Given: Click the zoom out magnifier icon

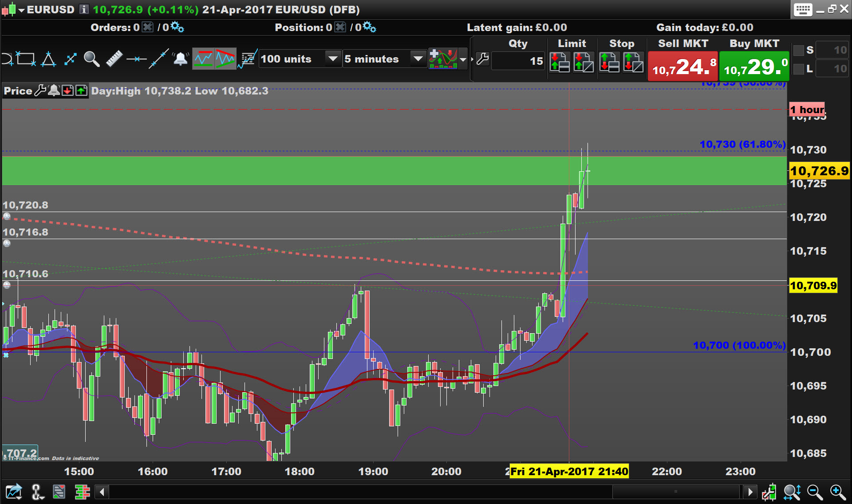Looking at the screenshot, I should [815, 492].
